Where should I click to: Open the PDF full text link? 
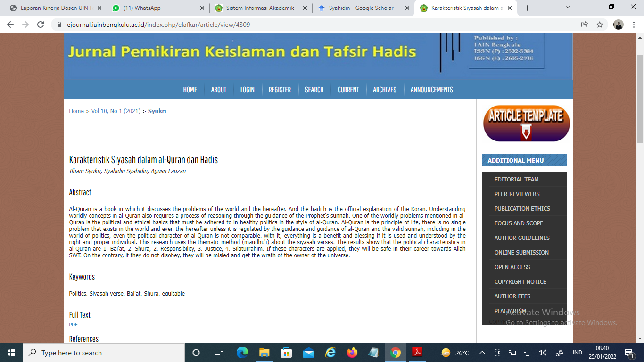click(73, 325)
